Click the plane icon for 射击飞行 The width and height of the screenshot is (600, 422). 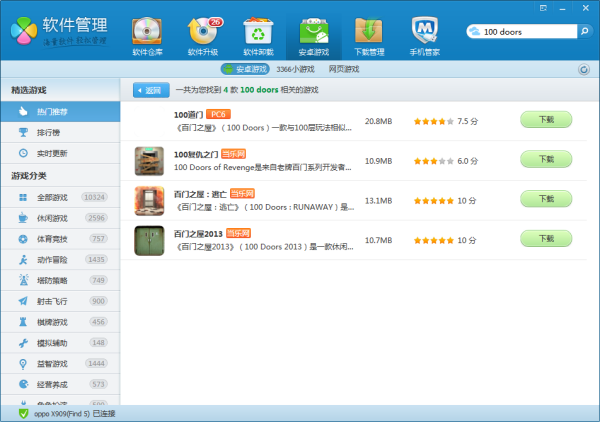point(23,301)
